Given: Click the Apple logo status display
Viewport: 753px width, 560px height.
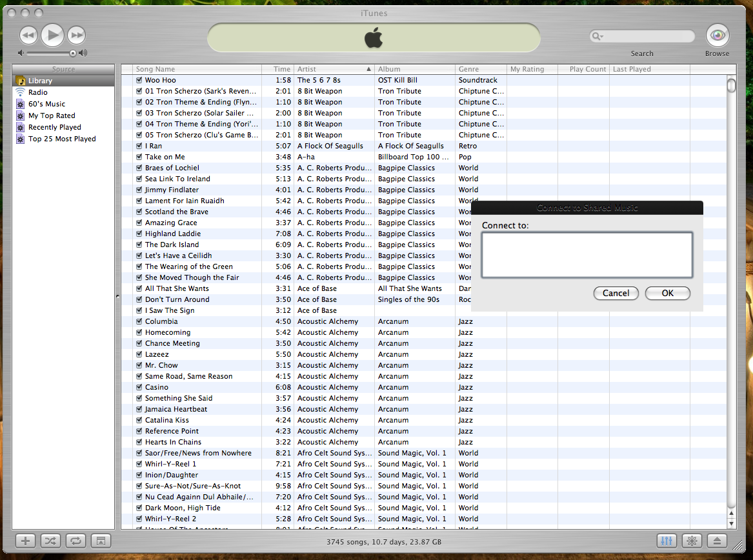Looking at the screenshot, I should point(374,37).
